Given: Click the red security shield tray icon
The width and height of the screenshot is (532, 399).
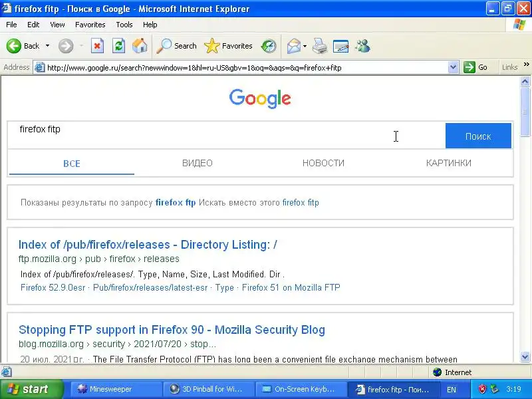Looking at the screenshot, I should (x=482, y=389).
